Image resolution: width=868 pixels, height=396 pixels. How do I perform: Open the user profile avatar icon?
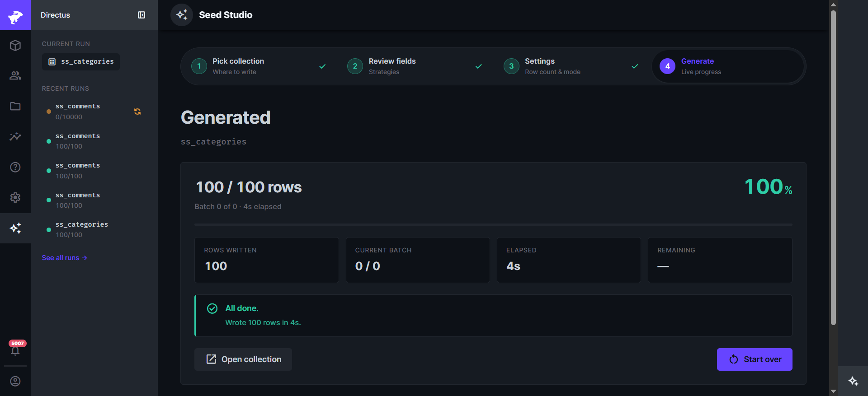coord(15,381)
